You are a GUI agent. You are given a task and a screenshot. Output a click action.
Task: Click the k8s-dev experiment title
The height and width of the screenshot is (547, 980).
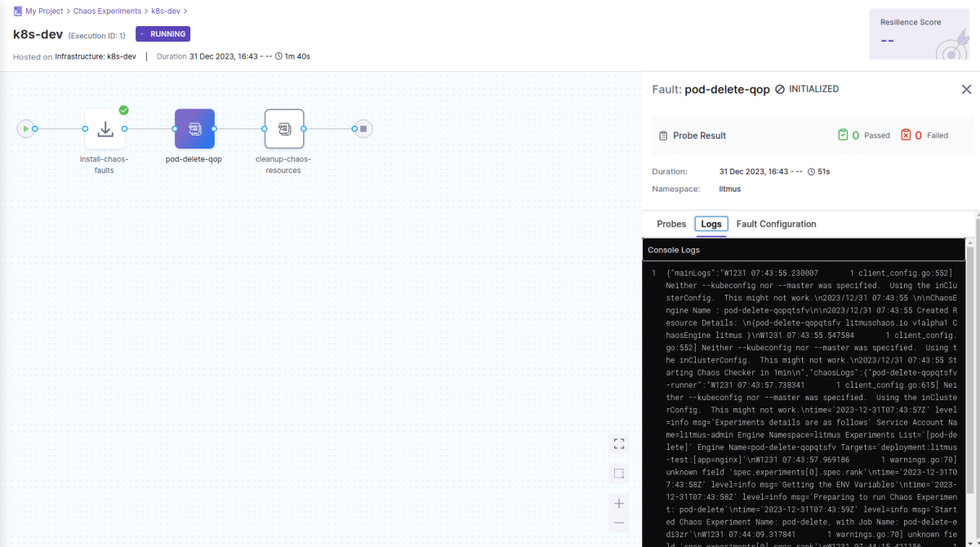click(38, 34)
